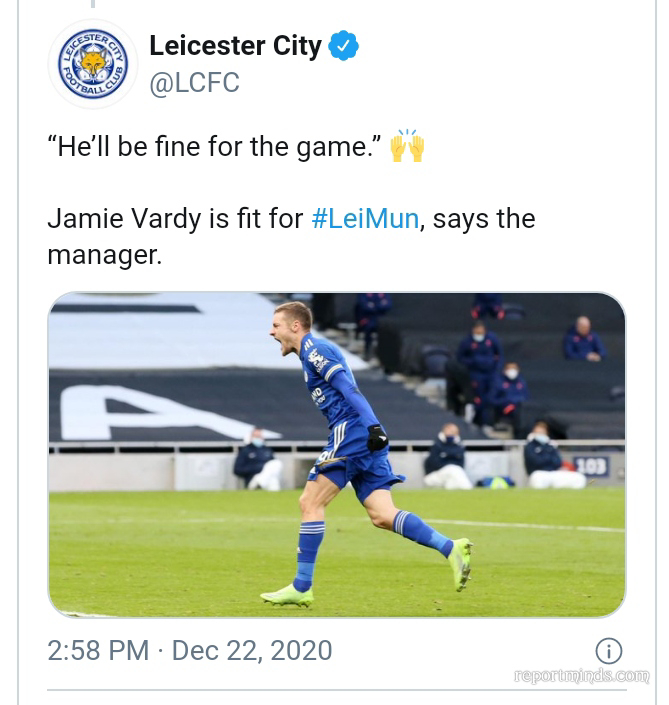The width and height of the screenshot is (669, 705).
Task: Click the text "Jamie Vardy is fit for"
Action: tap(175, 219)
